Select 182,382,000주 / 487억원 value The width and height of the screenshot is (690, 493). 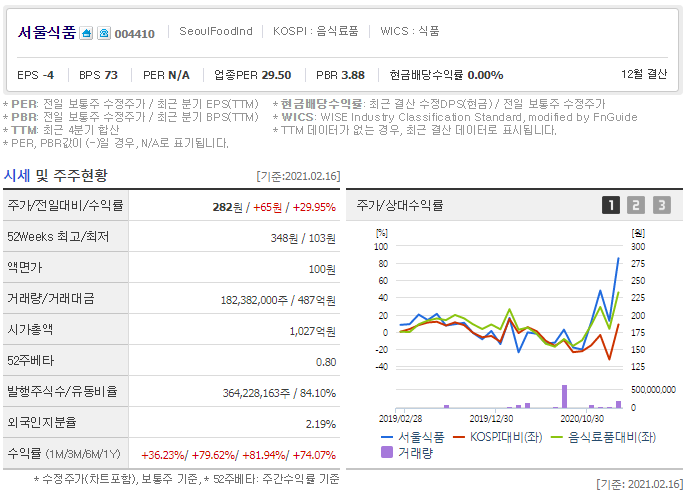(278, 300)
